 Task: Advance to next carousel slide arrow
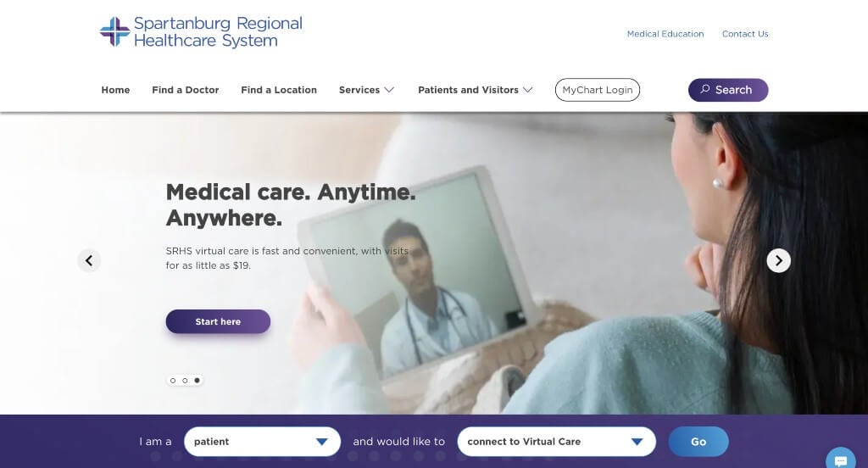point(778,260)
